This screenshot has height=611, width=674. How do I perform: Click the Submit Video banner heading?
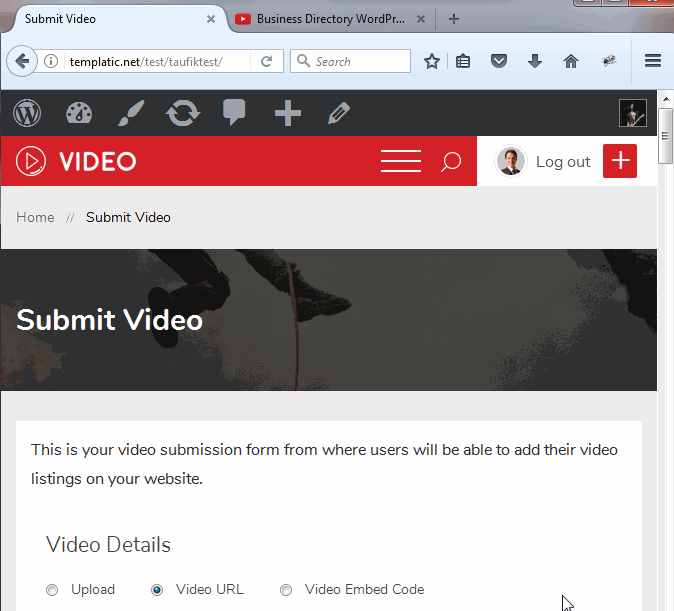[x=109, y=320]
